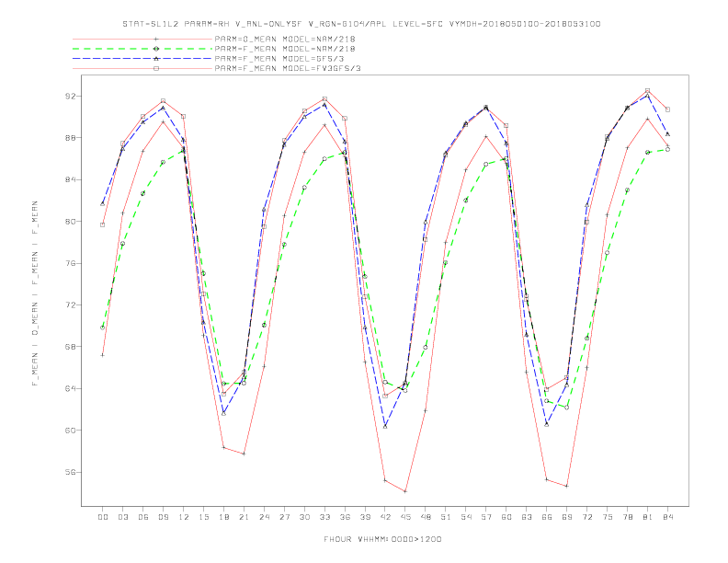Image resolution: width=728 pixels, height=563 pixels.
Task: Select legend entry PARM=O_MEAN MODEL=NAM/218
Action: (285, 39)
